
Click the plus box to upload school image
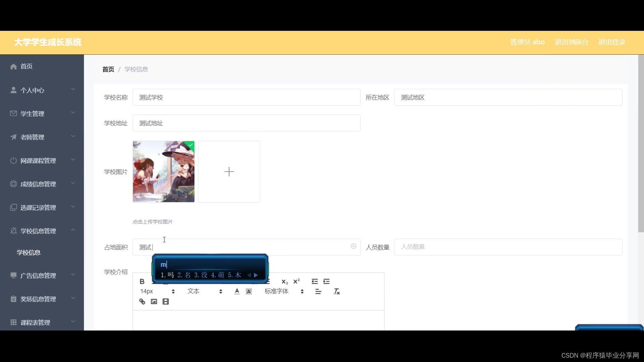tap(229, 172)
